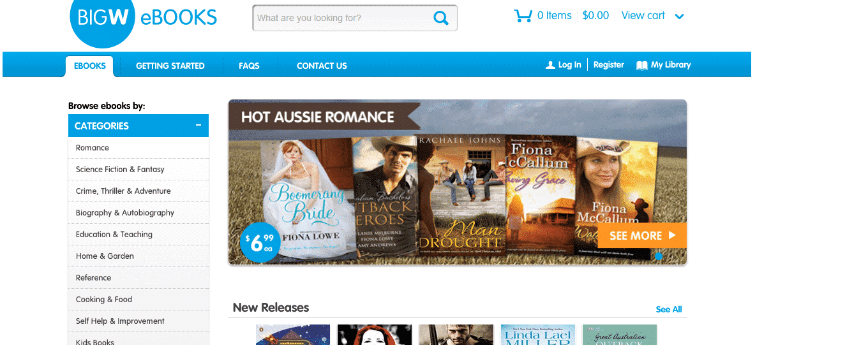Open the Contact Us tab

[x=322, y=66]
